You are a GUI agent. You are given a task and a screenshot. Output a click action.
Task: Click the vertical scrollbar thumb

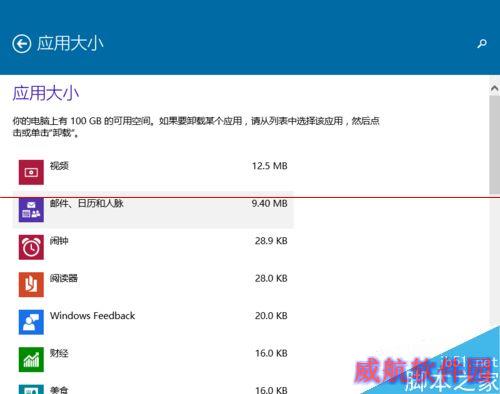click(x=495, y=144)
